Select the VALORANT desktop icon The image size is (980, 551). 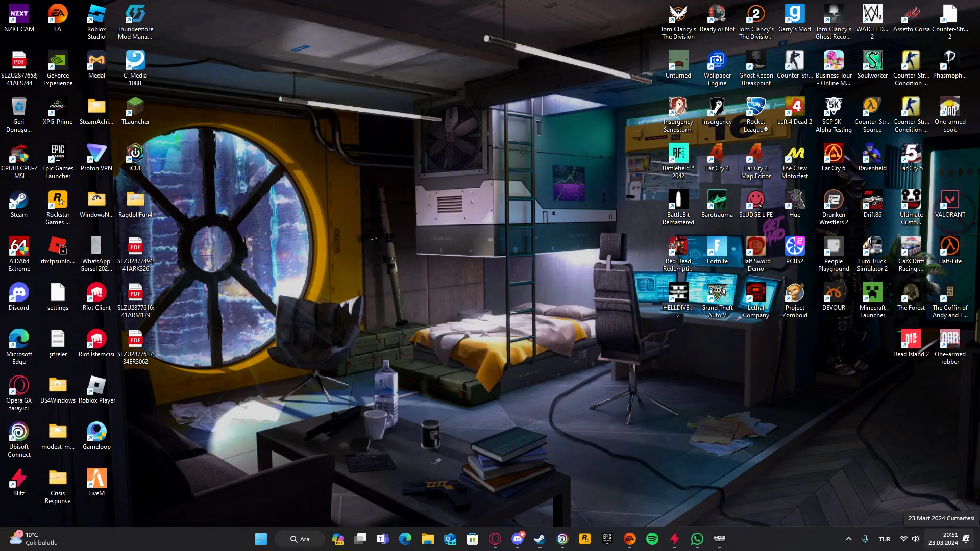click(950, 205)
